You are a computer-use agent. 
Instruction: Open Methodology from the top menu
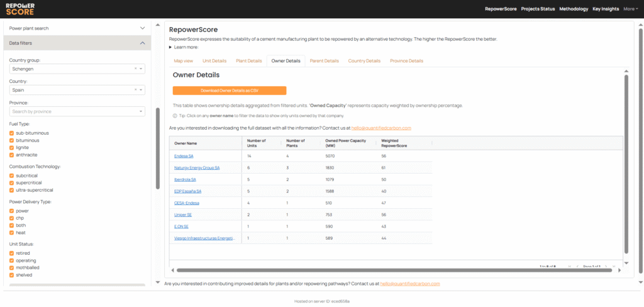(556, 9)
